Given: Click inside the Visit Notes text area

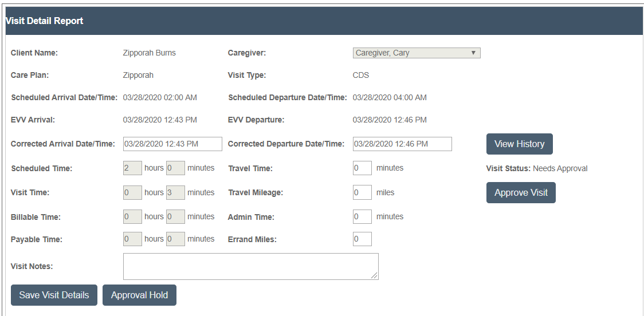Looking at the screenshot, I should point(251,266).
